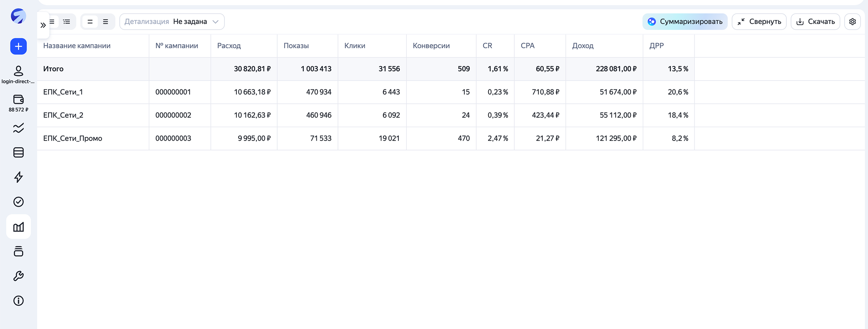Open the statistics bar chart icon
This screenshot has width=868, height=329.
(18, 227)
